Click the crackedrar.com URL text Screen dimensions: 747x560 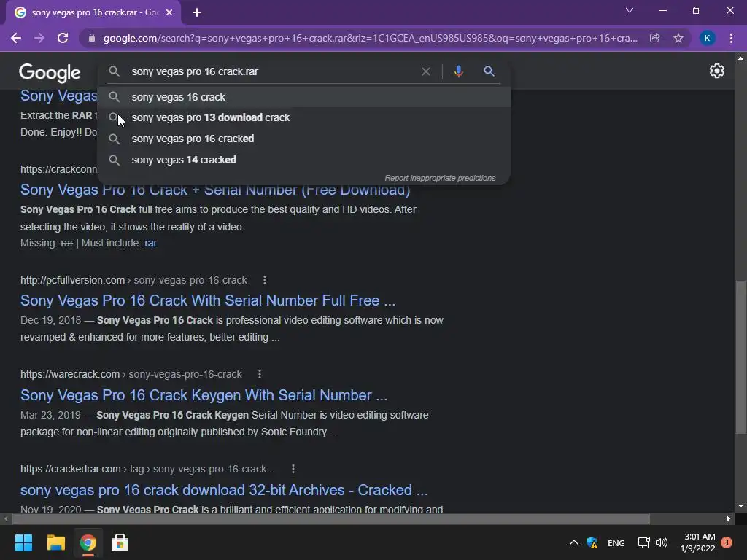click(x=147, y=469)
